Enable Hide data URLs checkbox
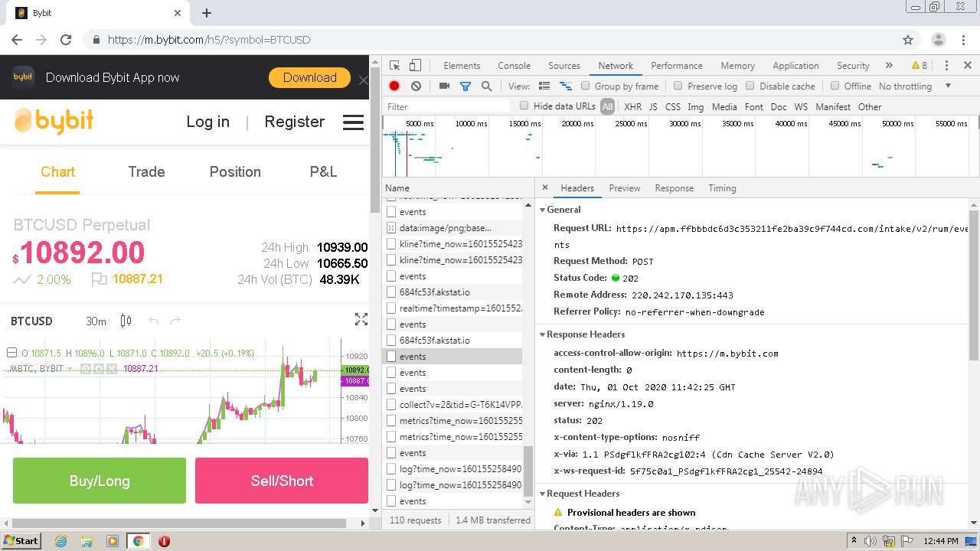This screenshot has height=551, width=980. click(x=524, y=106)
